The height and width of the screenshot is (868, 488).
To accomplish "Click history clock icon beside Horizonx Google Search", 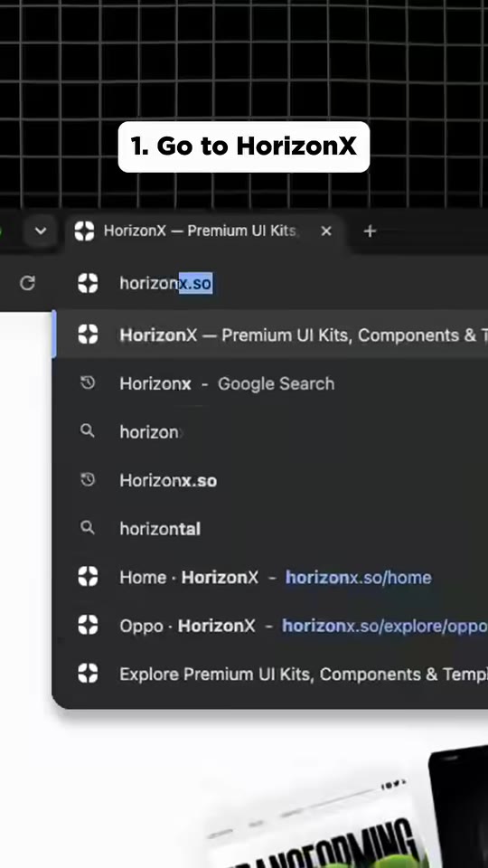I will [88, 382].
